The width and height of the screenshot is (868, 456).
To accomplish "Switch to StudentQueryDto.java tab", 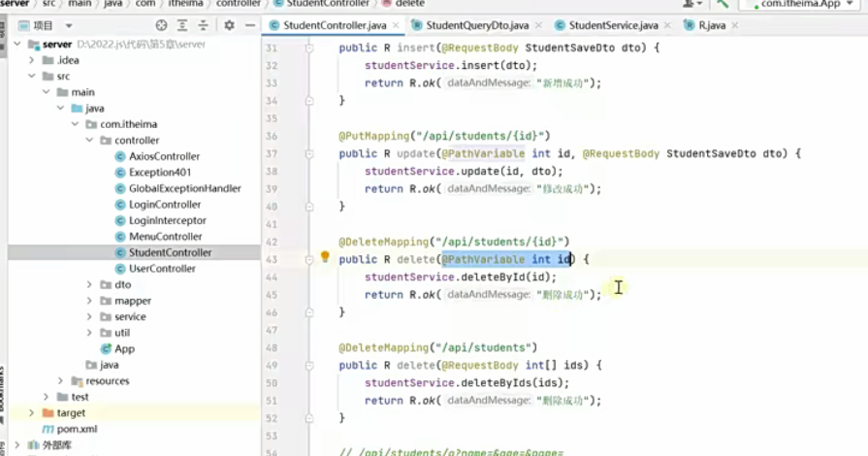I will [x=476, y=25].
